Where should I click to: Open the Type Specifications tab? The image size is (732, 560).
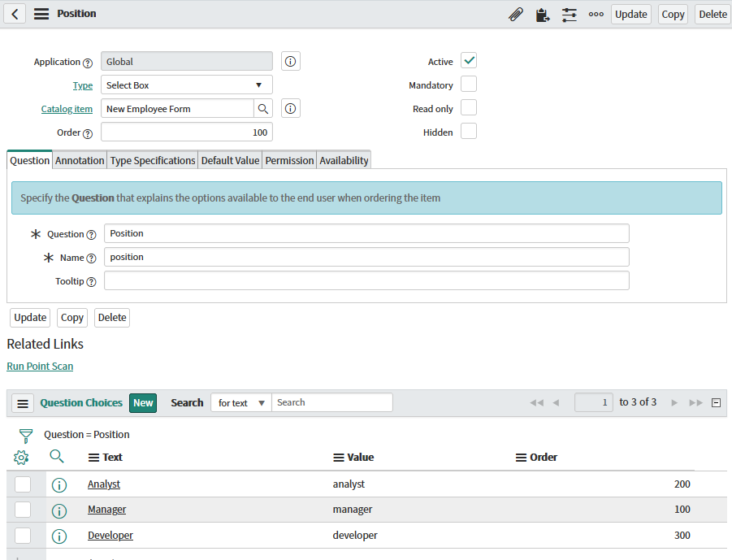(153, 161)
